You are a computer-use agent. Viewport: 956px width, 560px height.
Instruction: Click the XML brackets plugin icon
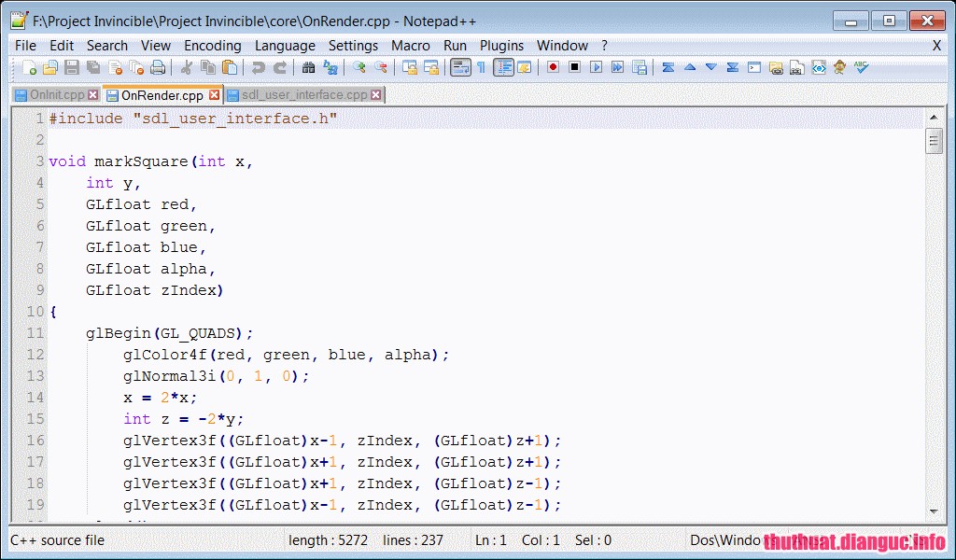pos(819,67)
